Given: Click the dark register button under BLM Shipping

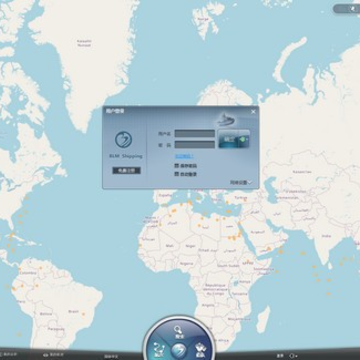Looking at the screenshot, I should [126, 170].
